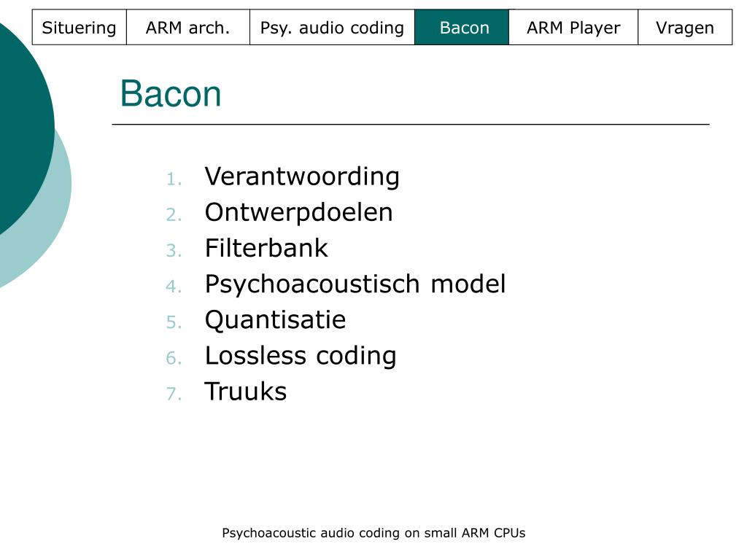
Task: Click list number 4 marker
Action: pyautogui.click(x=174, y=287)
